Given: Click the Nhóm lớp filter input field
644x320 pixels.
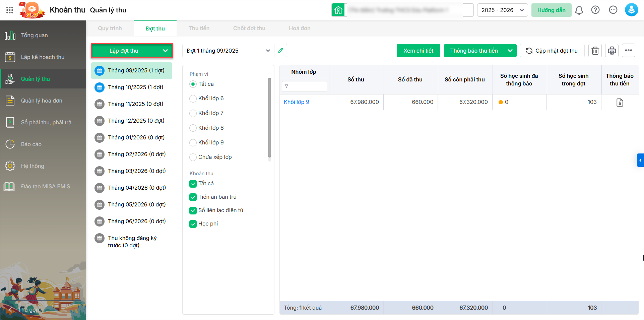Looking at the screenshot, I should click(x=307, y=86).
